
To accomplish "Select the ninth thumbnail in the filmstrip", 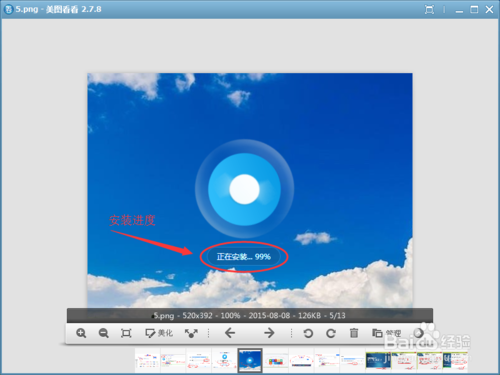I will click(x=353, y=361).
